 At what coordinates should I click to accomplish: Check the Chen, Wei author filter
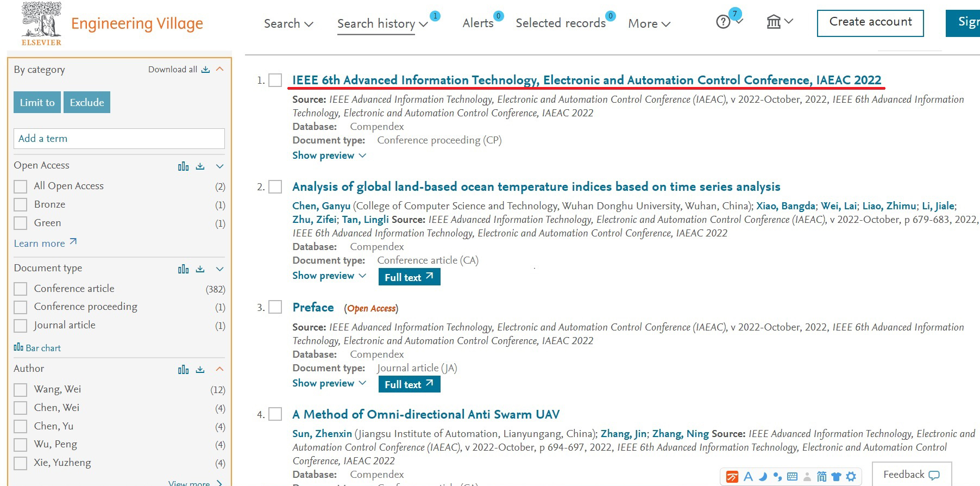(21, 408)
